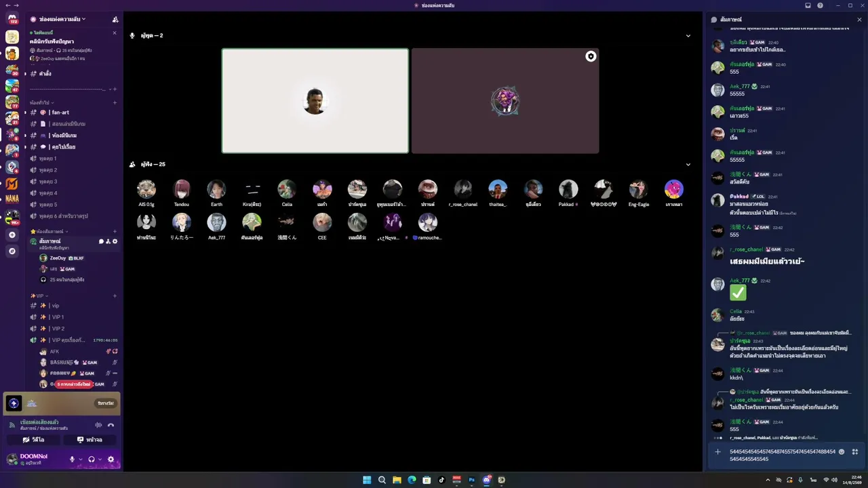Open user settings gear icon
The width and height of the screenshot is (868, 488).
(x=111, y=459)
